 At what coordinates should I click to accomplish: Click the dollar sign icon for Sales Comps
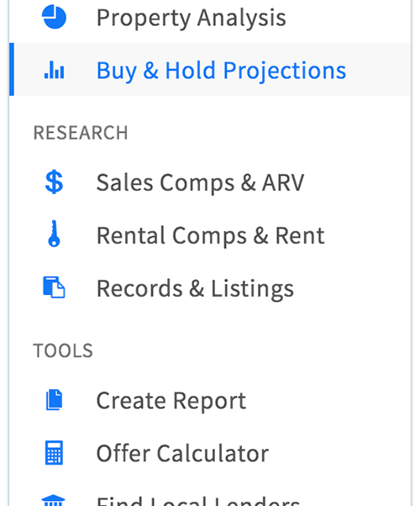point(54,182)
